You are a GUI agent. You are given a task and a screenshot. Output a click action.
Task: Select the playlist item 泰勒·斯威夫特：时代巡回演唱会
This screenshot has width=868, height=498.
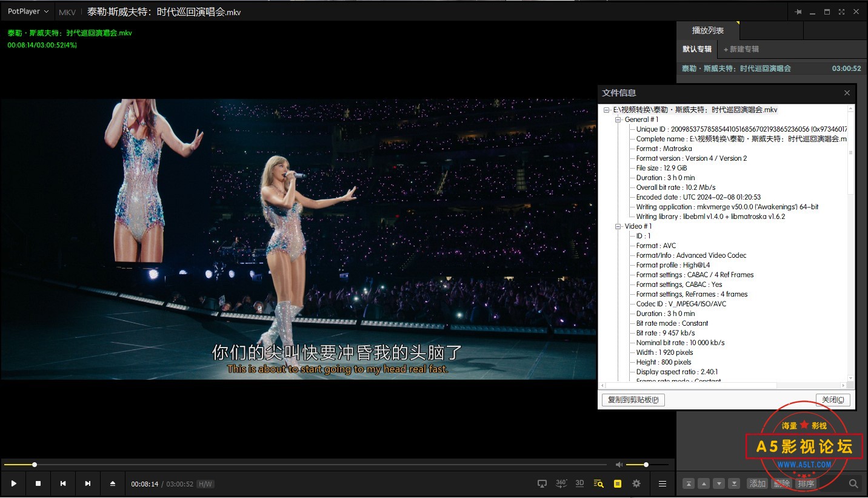pyautogui.click(x=772, y=69)
